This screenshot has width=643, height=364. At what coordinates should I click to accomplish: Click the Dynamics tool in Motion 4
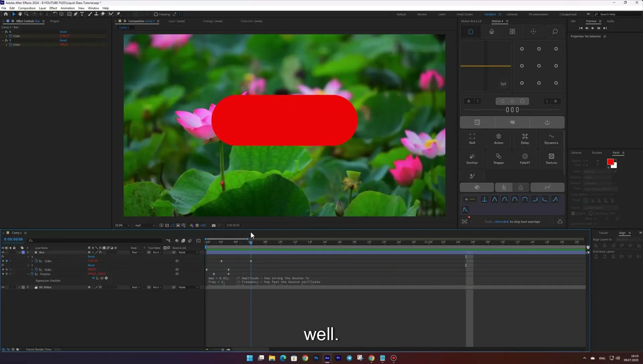[x=551, y=139]
